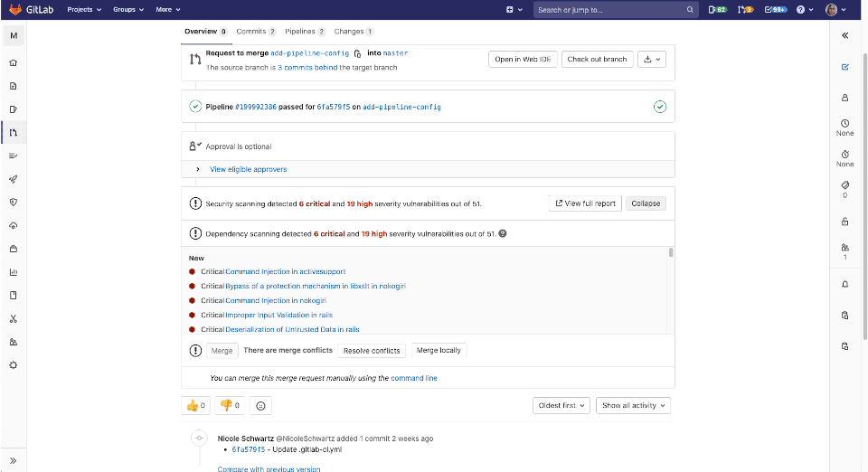The width and height of the screenshot is (868, 472).
Task: Click View full report button
Action: click(585, 203)
